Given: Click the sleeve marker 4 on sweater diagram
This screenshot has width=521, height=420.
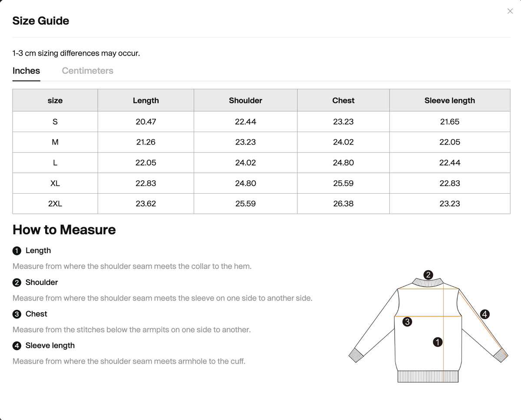Looking at the screenshot, I should 485,314.
